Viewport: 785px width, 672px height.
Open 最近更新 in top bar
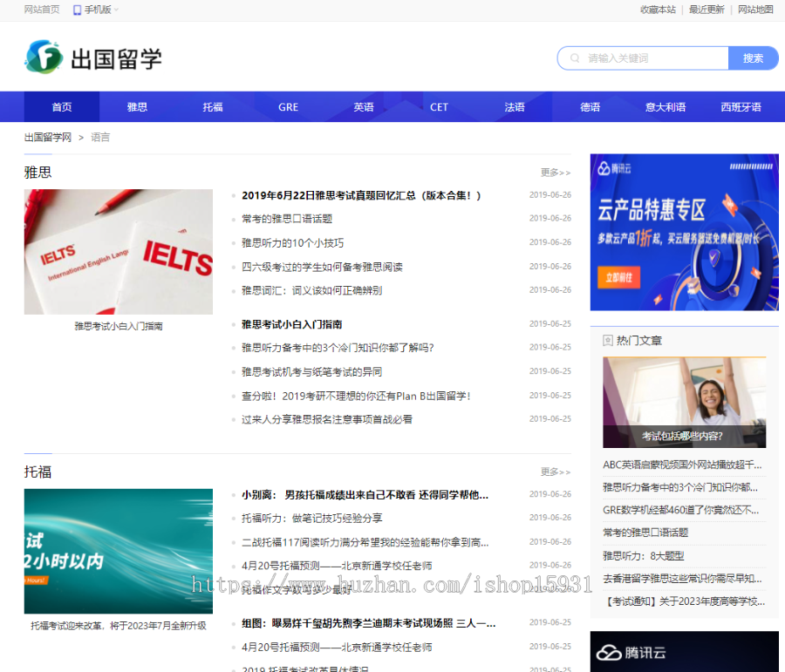pos(706,10)
